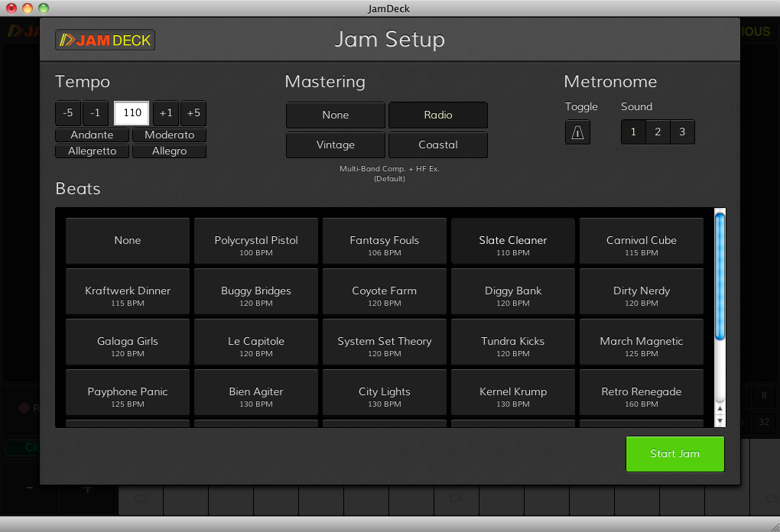Toggle the metronome icon button
Image resolution: width=780 pixels, height=532 pixels.
pyautogui.click(x=577, y=132)
